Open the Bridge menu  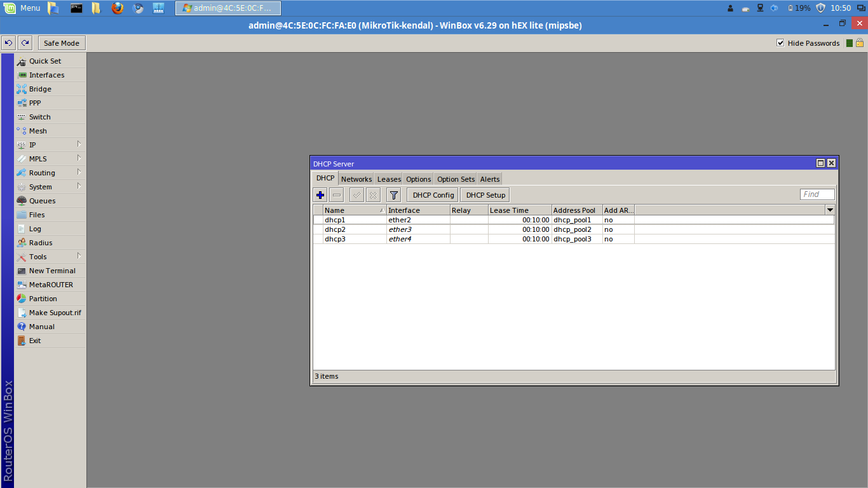pyautogui.click(x=50, y=89)
